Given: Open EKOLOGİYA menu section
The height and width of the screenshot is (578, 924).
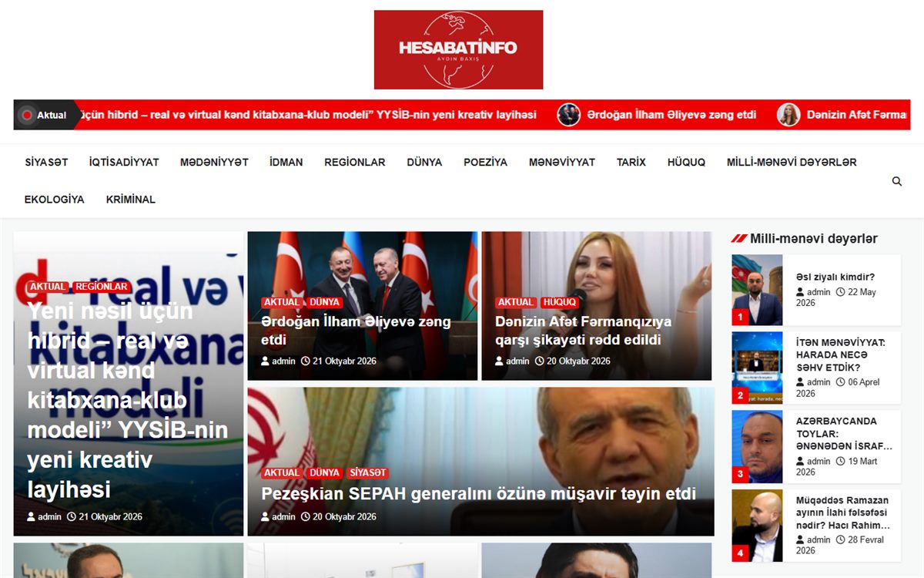Looking at the screenshot, I should tap(55, 199).
